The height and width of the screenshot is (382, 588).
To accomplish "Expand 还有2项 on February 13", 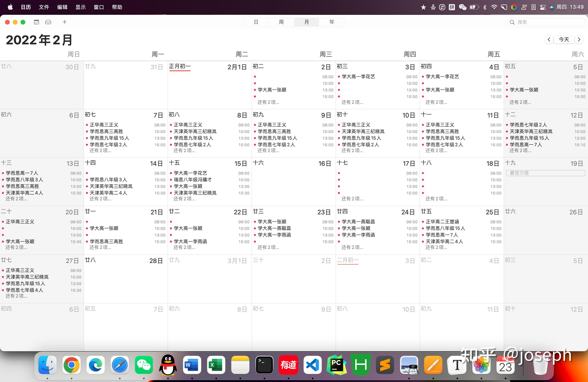I will (x=16, y=199).
